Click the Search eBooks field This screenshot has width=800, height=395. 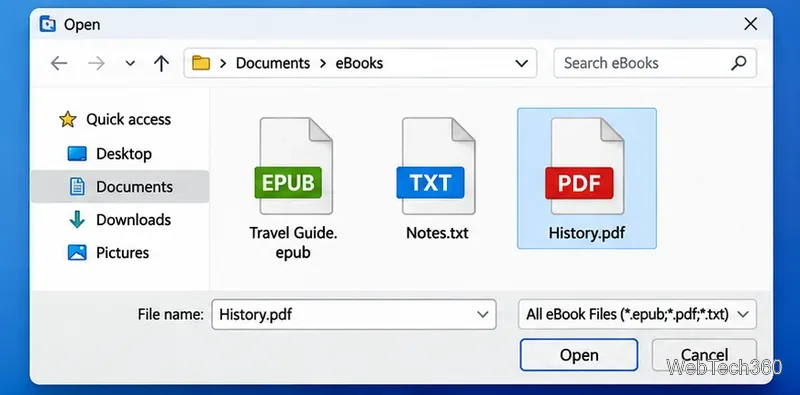[655, 63]
